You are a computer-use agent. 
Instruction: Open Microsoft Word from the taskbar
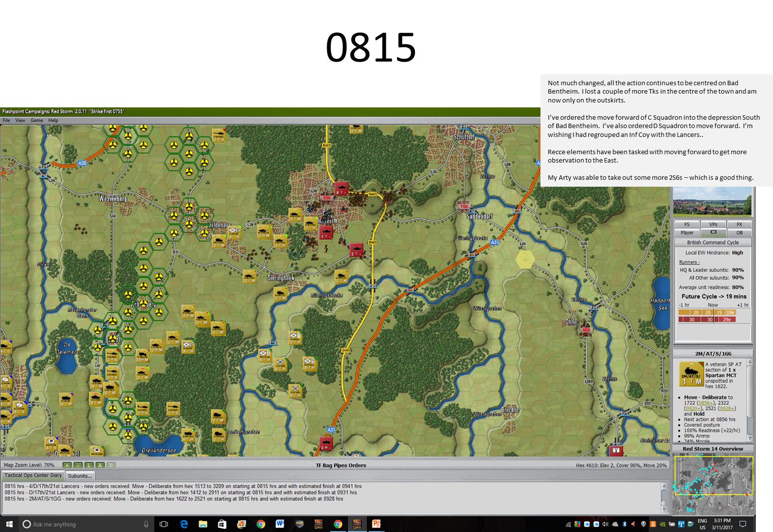coord(280,524)
